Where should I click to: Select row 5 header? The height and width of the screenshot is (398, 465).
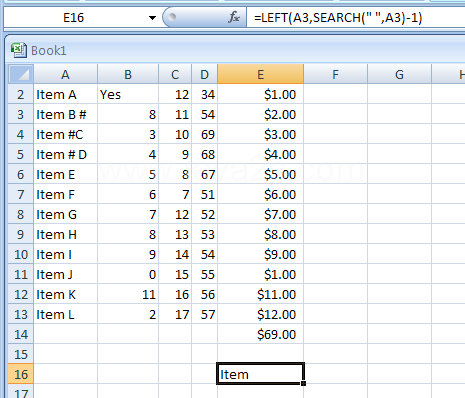tap(21, 154)
